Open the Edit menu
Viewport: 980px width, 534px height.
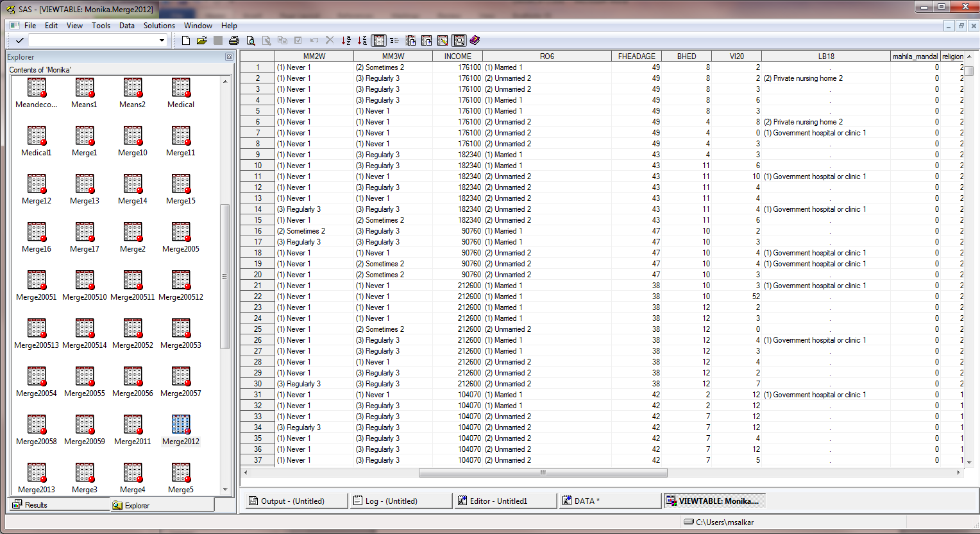(51, 26)
